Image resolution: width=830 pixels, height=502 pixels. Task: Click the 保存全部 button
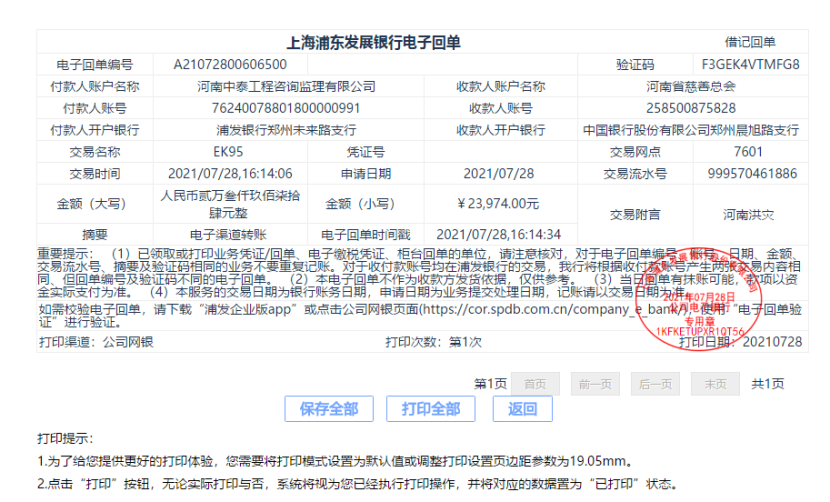[329, 409]
